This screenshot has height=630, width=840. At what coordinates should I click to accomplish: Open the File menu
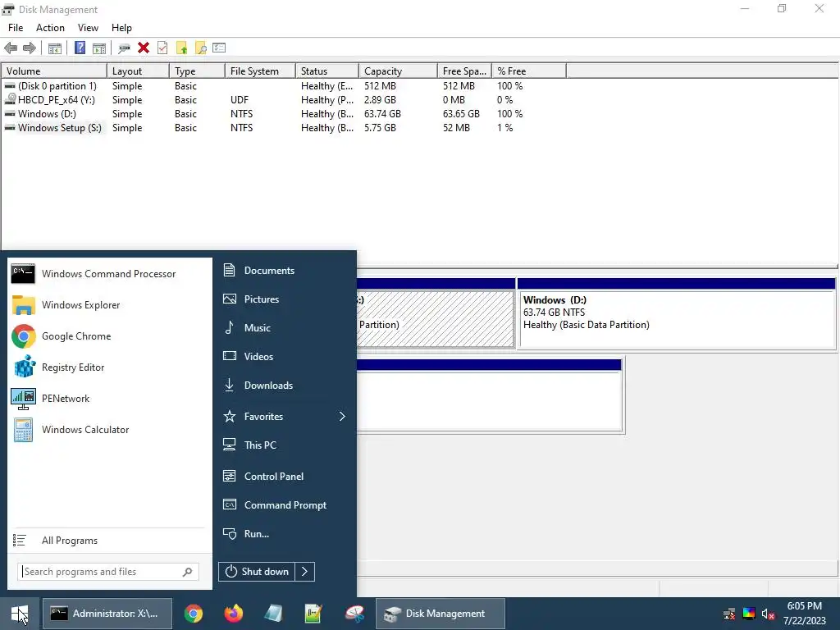(16, 28)
